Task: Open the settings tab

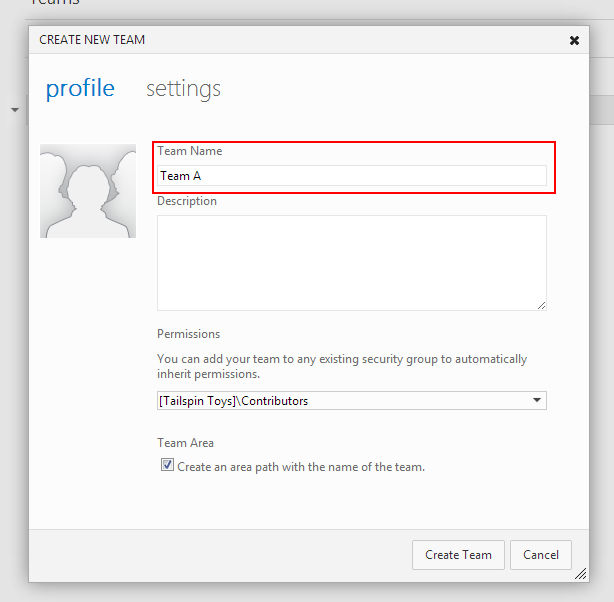Action: pos(183,88)
